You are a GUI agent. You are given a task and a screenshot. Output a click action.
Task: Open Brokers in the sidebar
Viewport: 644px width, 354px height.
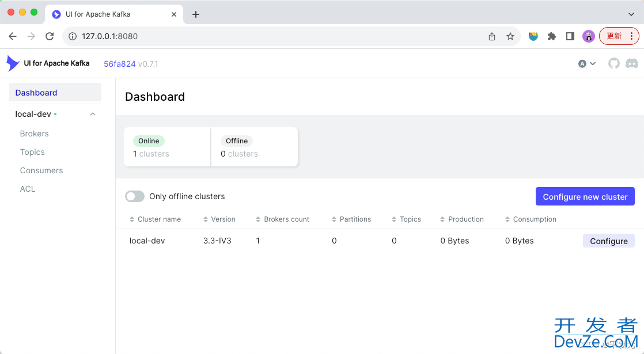click(34, 134)
